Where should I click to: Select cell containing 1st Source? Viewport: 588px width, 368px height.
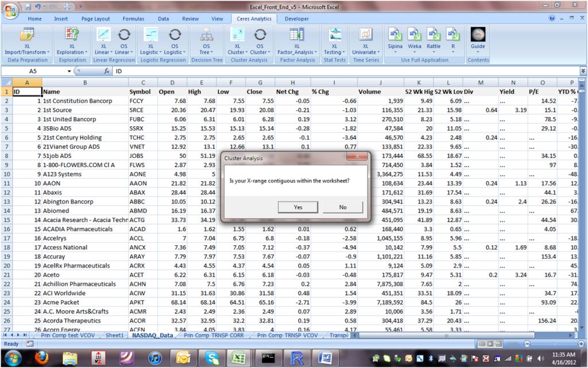pyautogui.click(x=85, y=110)
